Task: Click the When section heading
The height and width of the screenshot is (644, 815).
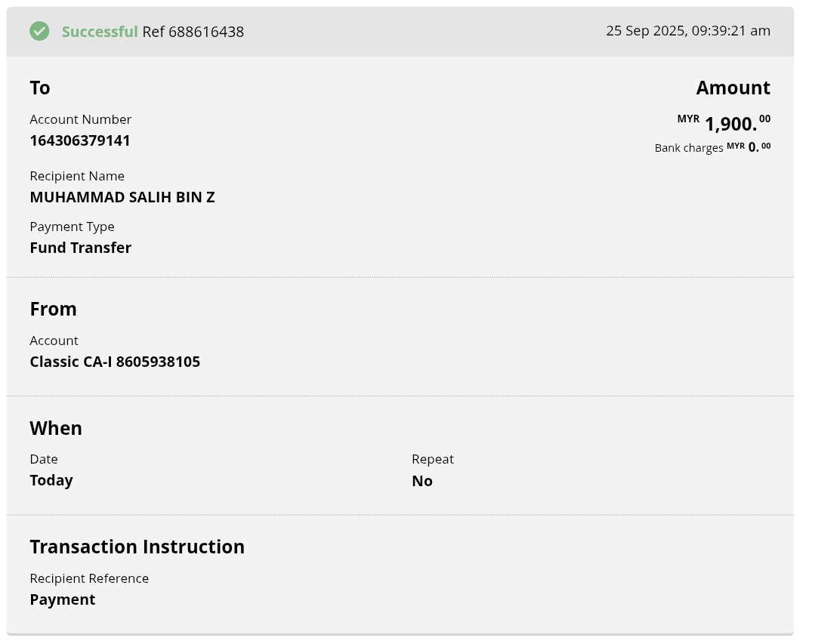Action: [x=56, y=428]
